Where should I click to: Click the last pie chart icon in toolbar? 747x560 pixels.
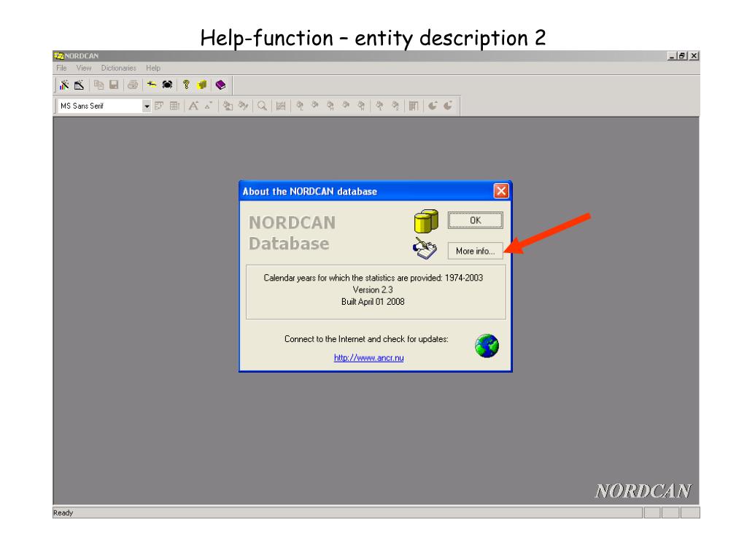click(448, 106)
